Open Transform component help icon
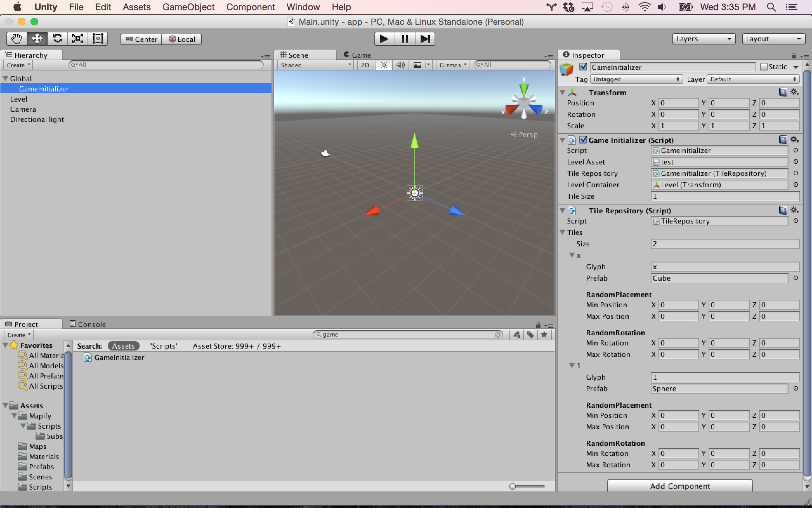812x508 pixels. tap(783, 92)
